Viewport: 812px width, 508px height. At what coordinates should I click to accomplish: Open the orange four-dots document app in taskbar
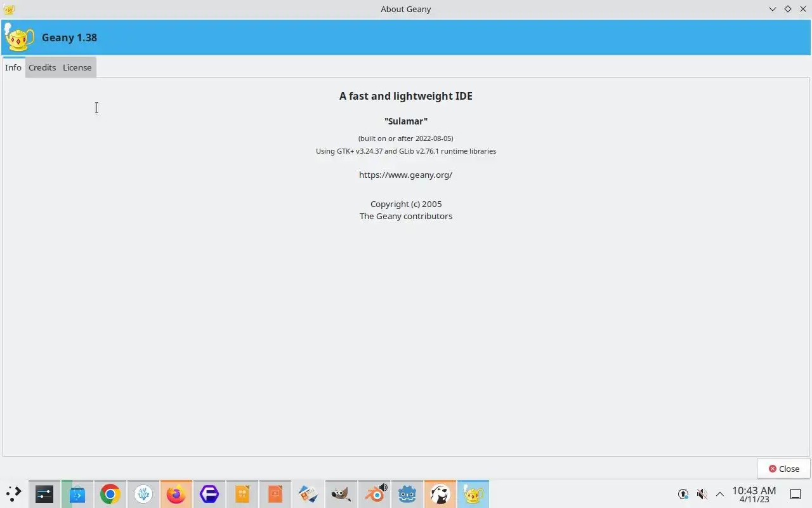242,494
